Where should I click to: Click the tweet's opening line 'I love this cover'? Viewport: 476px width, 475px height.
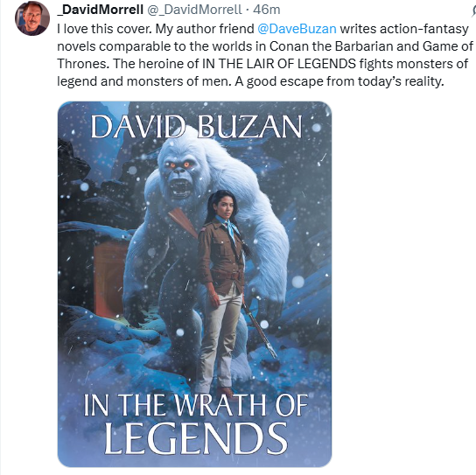click(104, 29)
